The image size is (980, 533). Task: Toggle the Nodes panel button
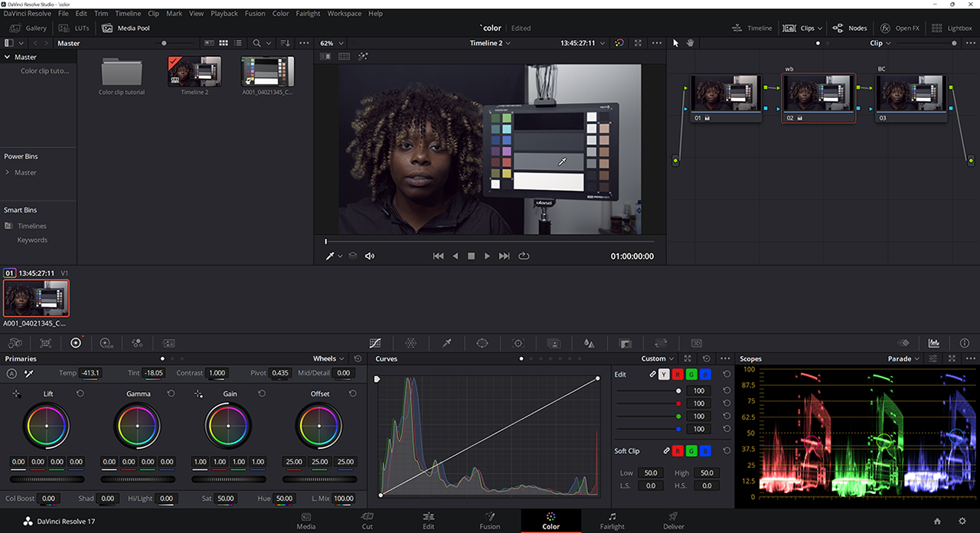[x=850, y=28]
